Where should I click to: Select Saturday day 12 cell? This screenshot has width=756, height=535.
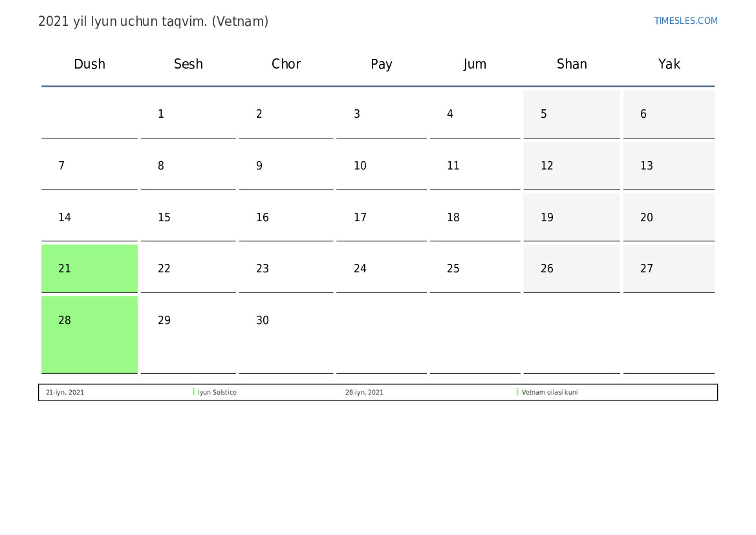coord(572,166)
